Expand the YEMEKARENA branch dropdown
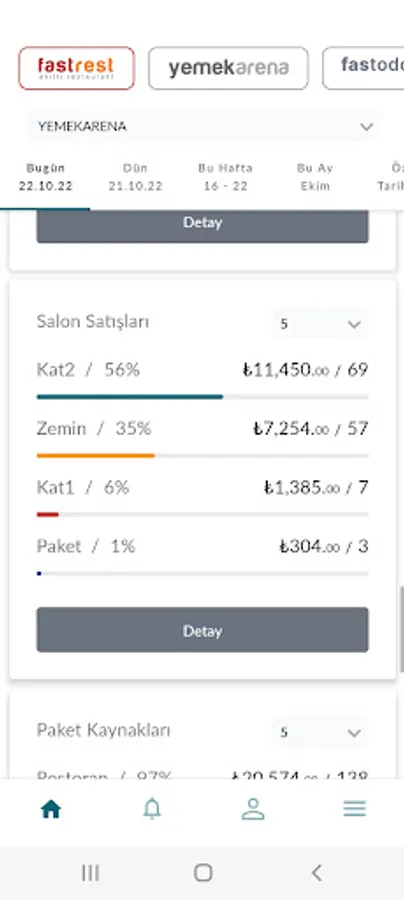This screenshot has width=404, height=900. click(x=204, y=126)
